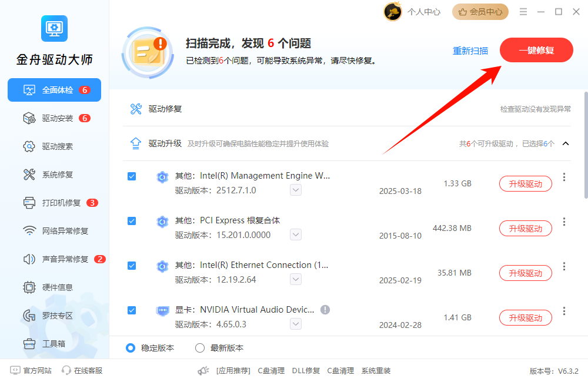Viewport: 588px width, 382px height.
Task: Open version dropdown for 2512.7.1.0
Action: [296, 190]
